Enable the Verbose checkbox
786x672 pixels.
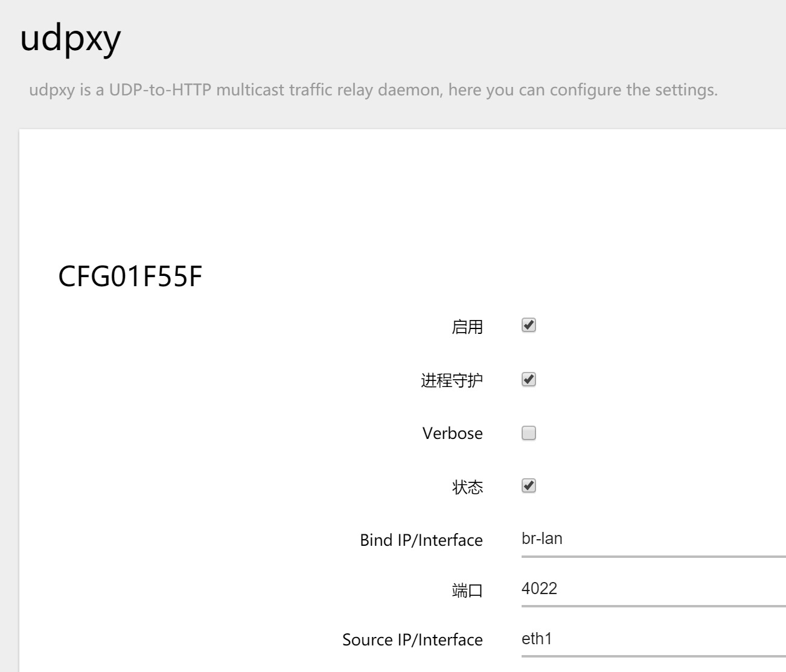click(528, 434)
